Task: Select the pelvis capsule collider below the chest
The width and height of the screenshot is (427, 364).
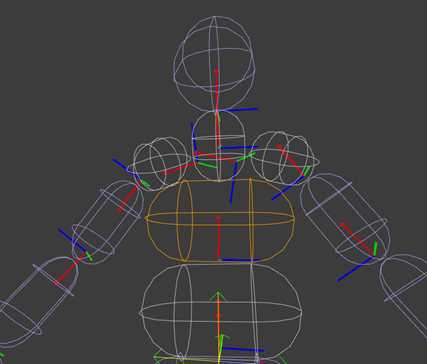Action: [221, 313]
